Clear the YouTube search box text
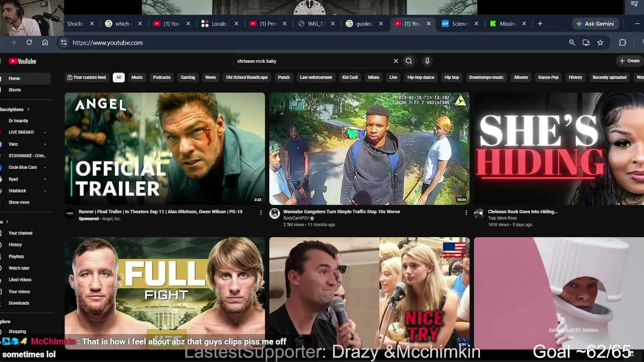This screenshot has width=644, height=362. (395, 61)
